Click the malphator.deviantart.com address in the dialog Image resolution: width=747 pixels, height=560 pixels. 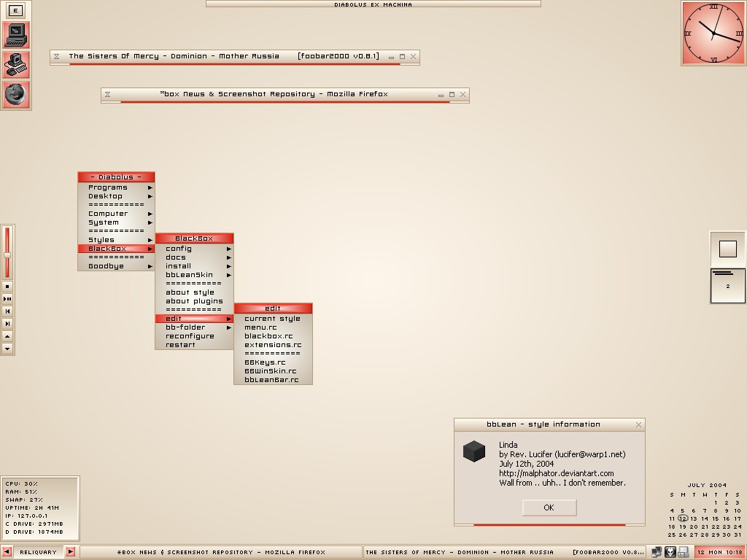point(557,473)
